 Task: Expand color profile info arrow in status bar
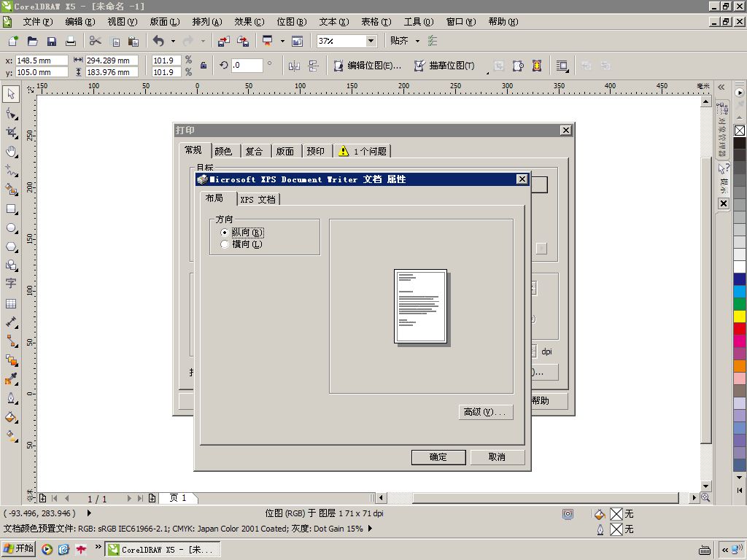(370, 529)
